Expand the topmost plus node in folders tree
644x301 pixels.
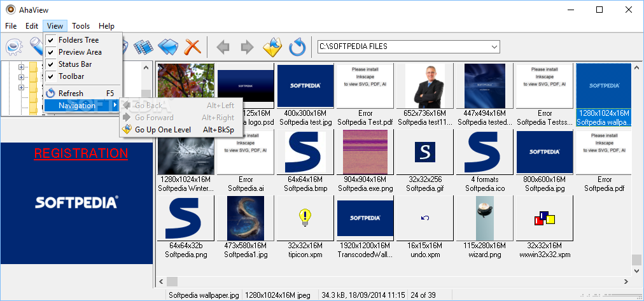pyautogui.click(x=21, y=67)
